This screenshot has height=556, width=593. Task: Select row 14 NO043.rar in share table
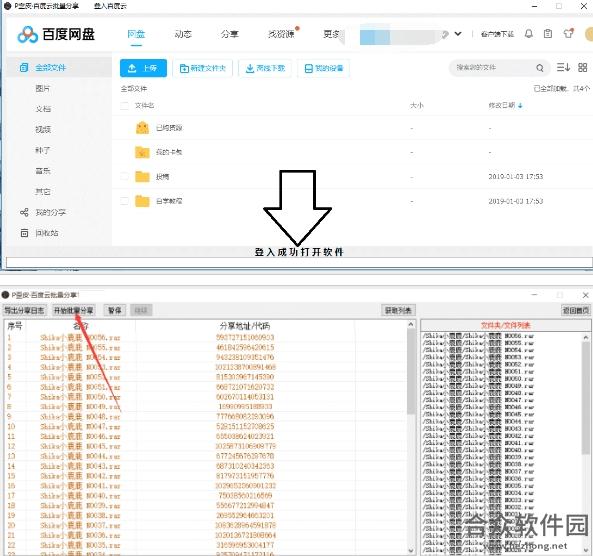point(206,466)
